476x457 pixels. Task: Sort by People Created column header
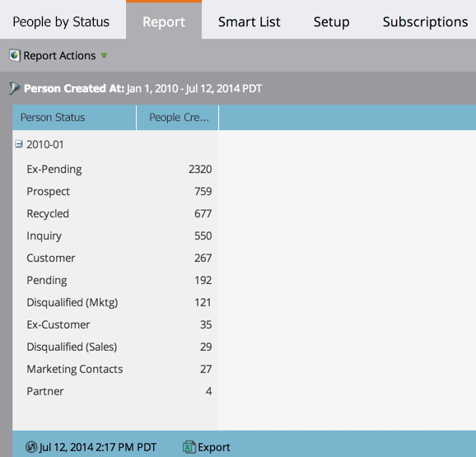[x=178, y=118]
